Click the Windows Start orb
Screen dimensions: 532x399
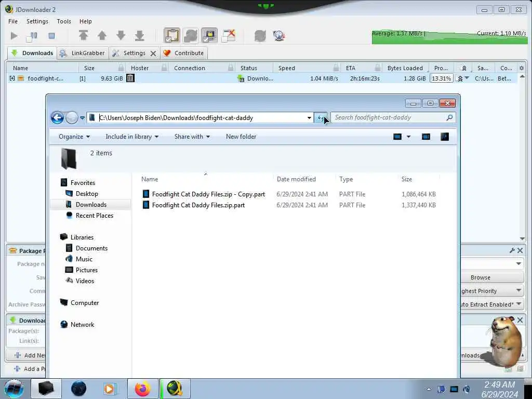[x=14, y=389]
